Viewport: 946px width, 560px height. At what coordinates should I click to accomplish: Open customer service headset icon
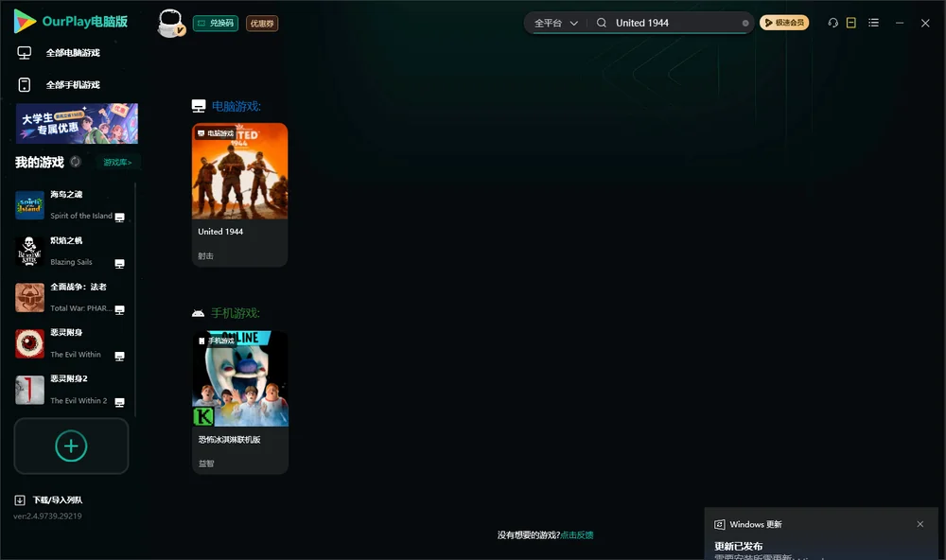[x=832, y=23]
